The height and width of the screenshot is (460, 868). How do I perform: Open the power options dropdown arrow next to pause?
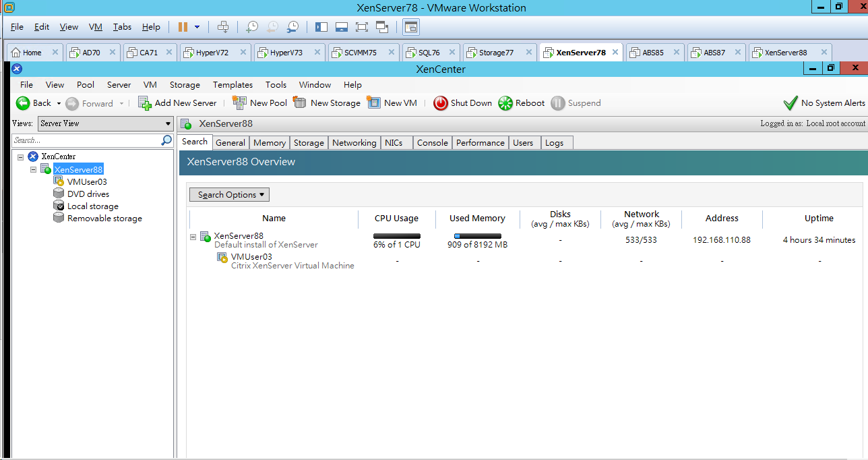coord(197,27)
